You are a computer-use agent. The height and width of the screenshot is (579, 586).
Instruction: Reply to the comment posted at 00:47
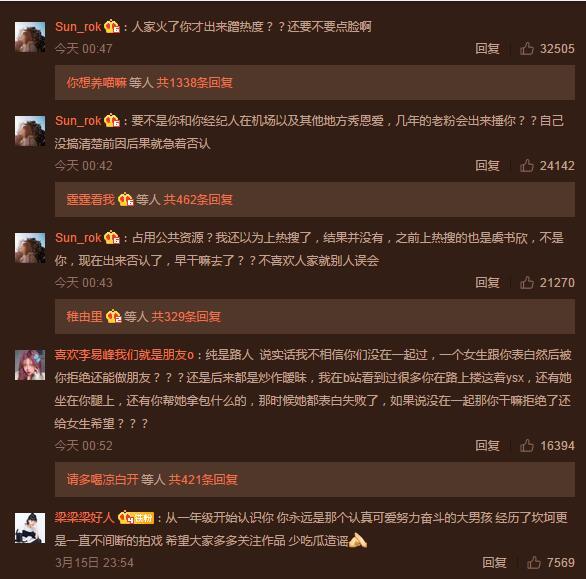point(487,49)
